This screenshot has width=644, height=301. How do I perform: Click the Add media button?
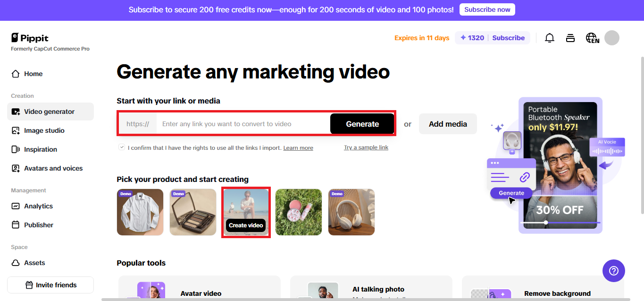point(448,124)
